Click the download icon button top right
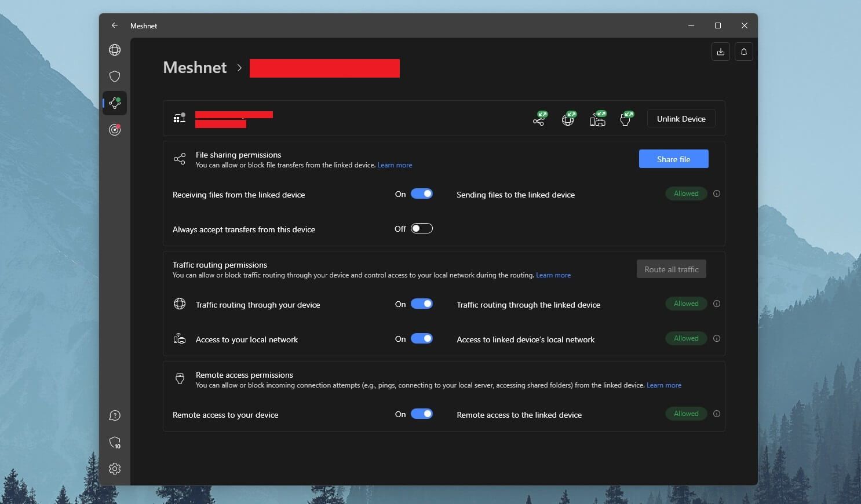Viewport: 861px width, 504px height. click(x=721, y=52)
